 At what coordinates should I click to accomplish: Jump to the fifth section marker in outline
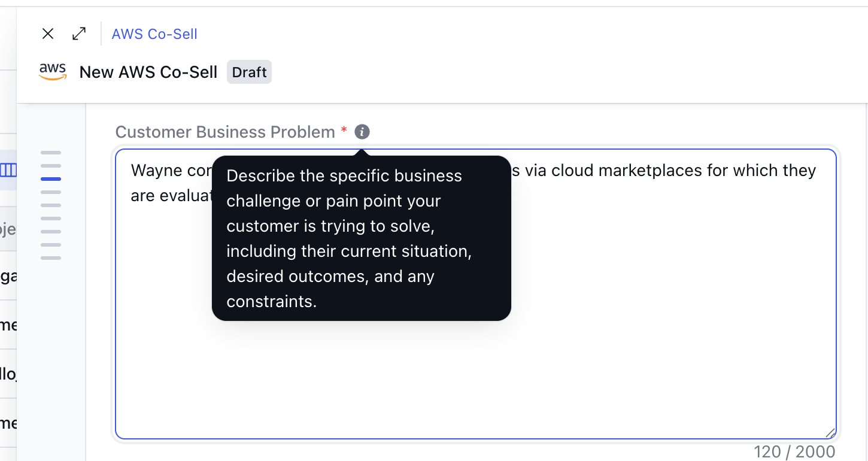pyautogui.click(x=51, y=205)
